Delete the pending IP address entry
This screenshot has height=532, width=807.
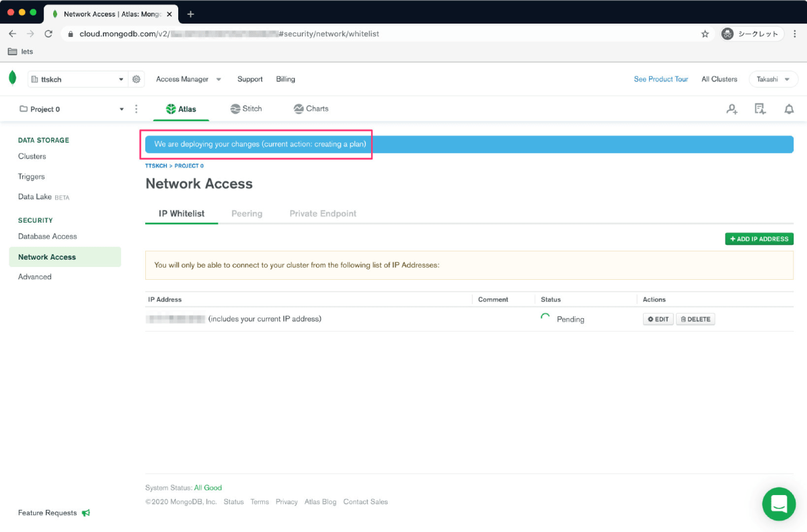point(695,319)
